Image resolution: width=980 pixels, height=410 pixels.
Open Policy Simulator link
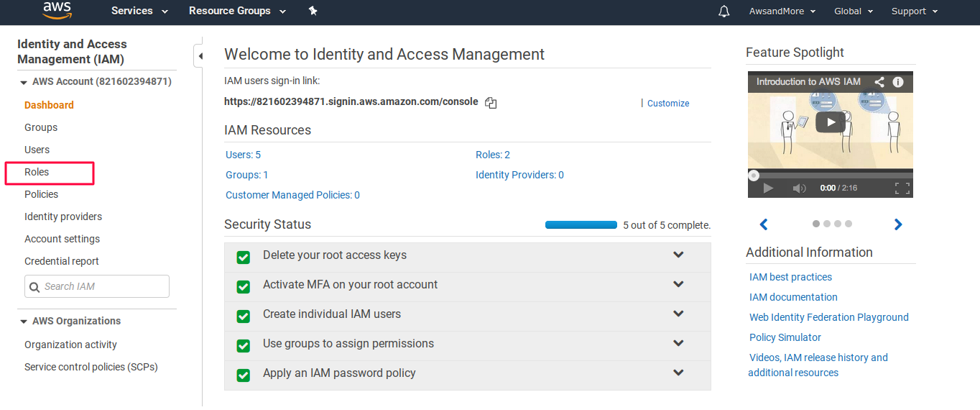(785, 337)
